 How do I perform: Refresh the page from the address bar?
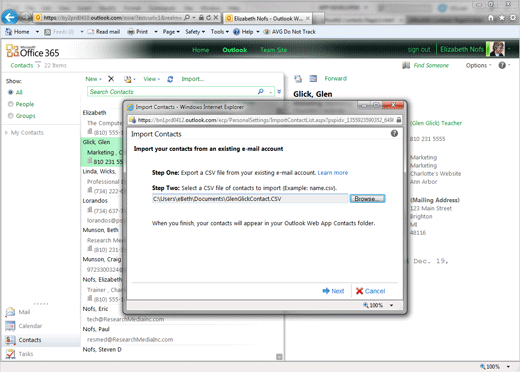[209, 17]
